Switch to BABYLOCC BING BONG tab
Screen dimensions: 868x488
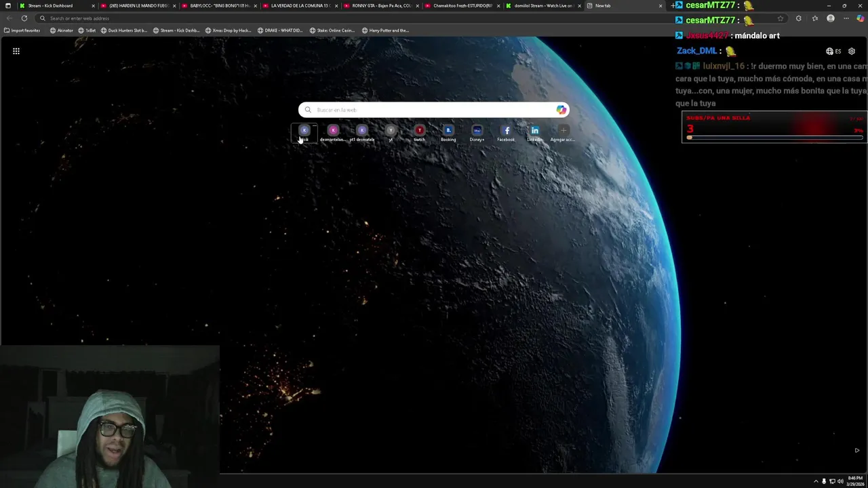point(220,5)
